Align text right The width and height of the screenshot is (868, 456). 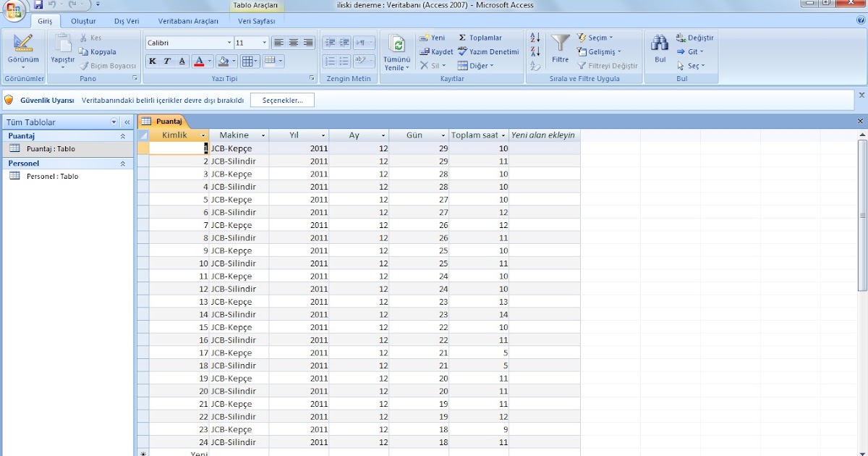(308, 43)
